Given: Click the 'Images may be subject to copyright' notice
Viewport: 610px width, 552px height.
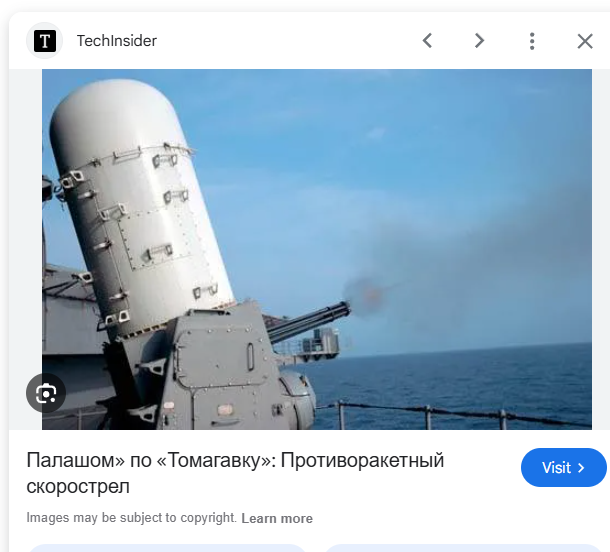Looking at the screenshot, I should tap(131, 518).
